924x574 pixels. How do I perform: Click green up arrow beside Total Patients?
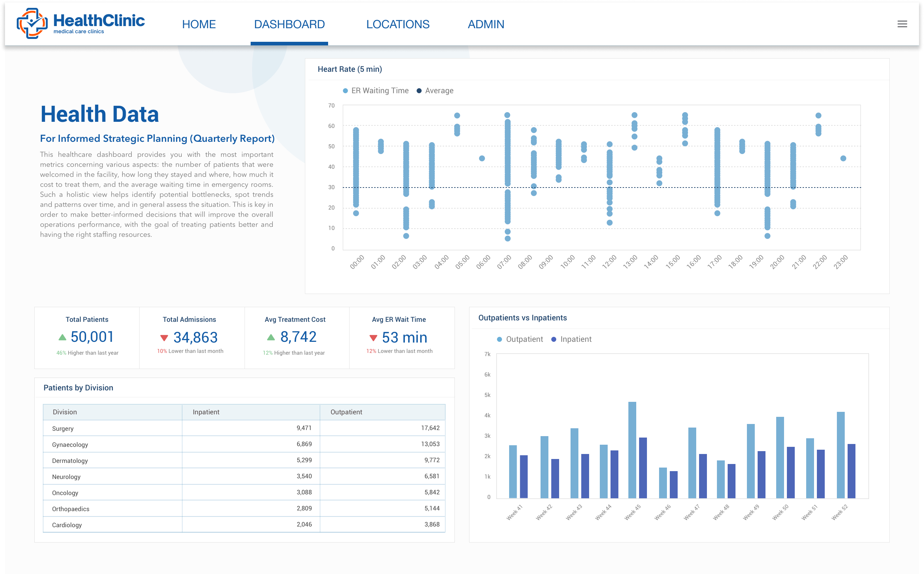62,337
